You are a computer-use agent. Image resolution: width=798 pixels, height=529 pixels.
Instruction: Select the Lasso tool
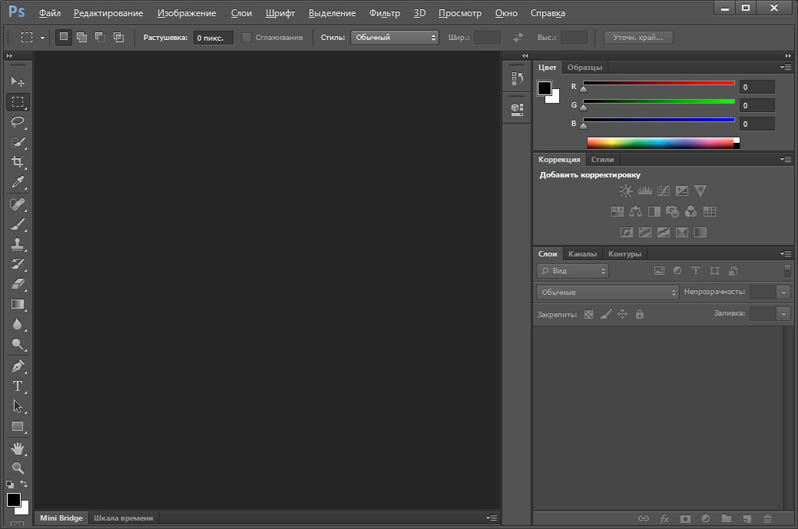(x=17, y=122)
